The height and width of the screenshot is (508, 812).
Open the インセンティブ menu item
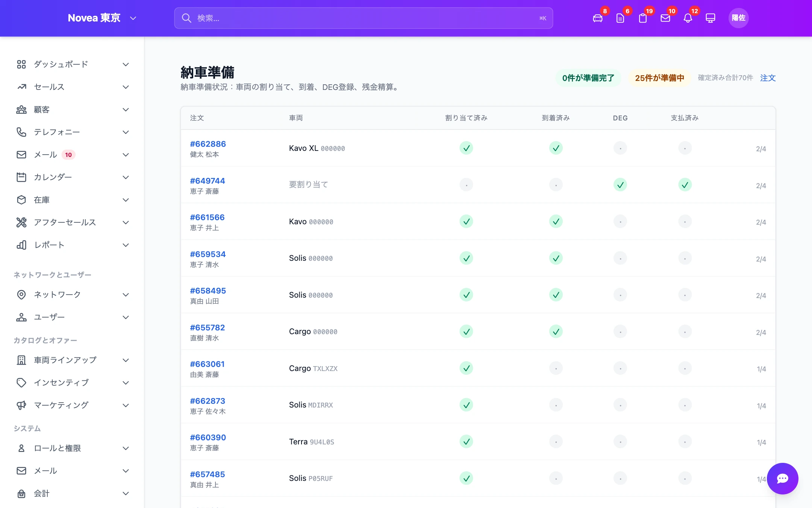pyautogui.click(x=73, y=383)
